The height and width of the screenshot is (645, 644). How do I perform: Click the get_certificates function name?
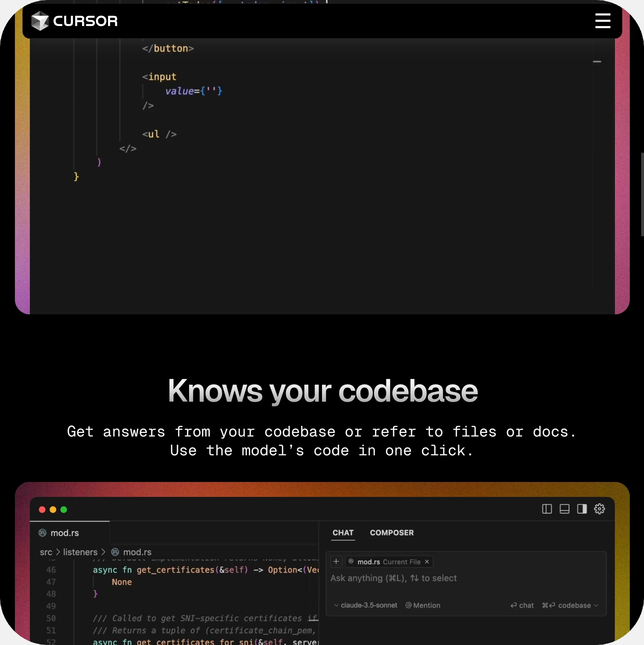coord(176,570)
